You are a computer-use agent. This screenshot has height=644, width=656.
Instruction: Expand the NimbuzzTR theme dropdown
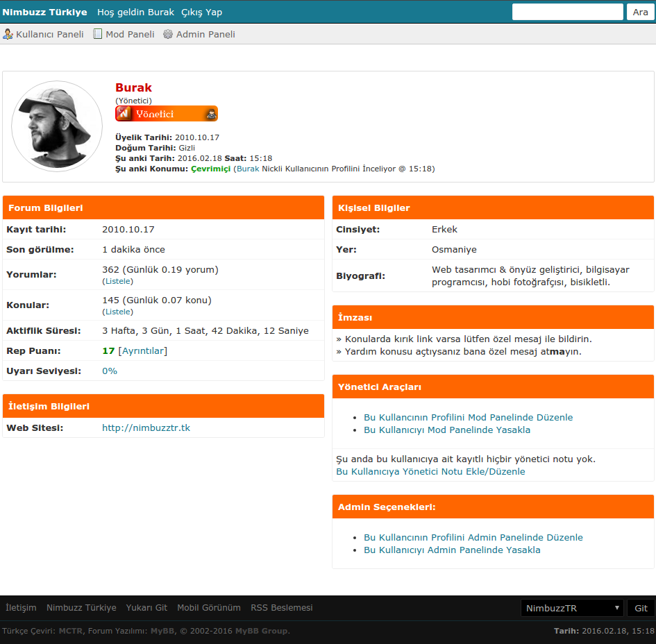[572, 608]
